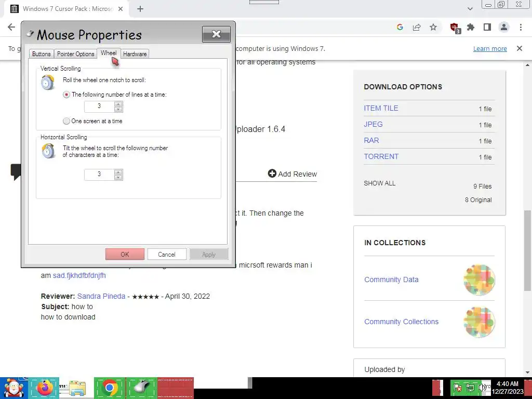Close the Windows 7 Cursor Pack tab
The width and height of the screenshot is (532, 399).
(x=121, y=9)
